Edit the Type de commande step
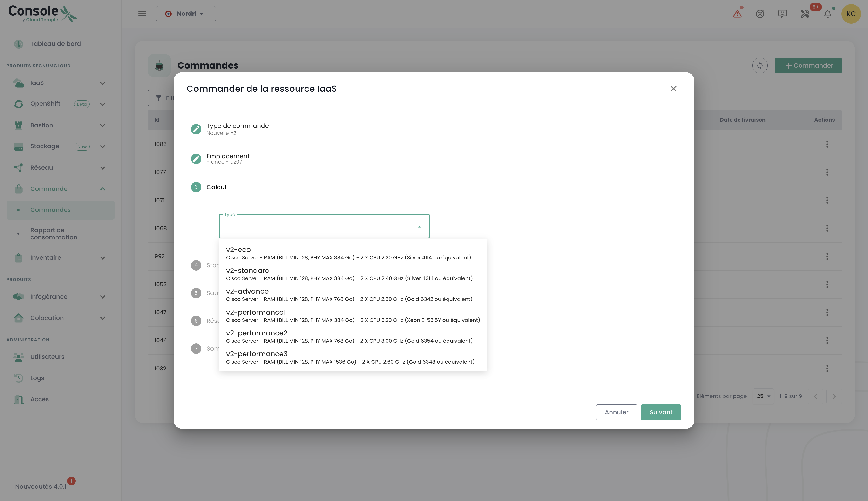The height and width of the screenshot is (501, 868). tap(196, 129)
